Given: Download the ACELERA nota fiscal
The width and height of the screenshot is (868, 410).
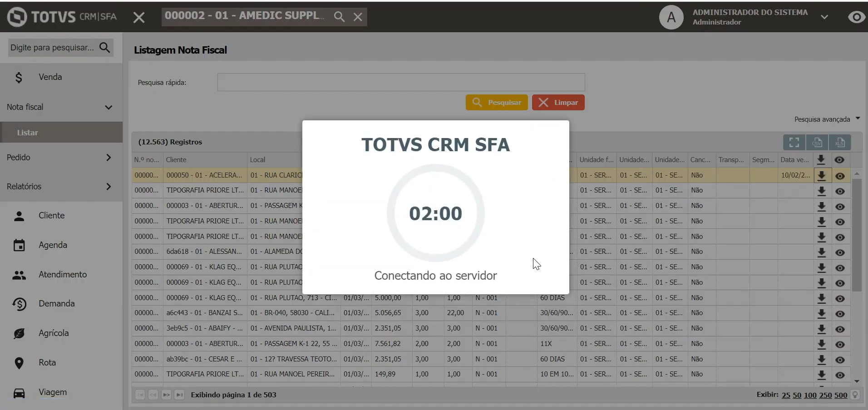Looking at the screenshot, I should (822, 175).
